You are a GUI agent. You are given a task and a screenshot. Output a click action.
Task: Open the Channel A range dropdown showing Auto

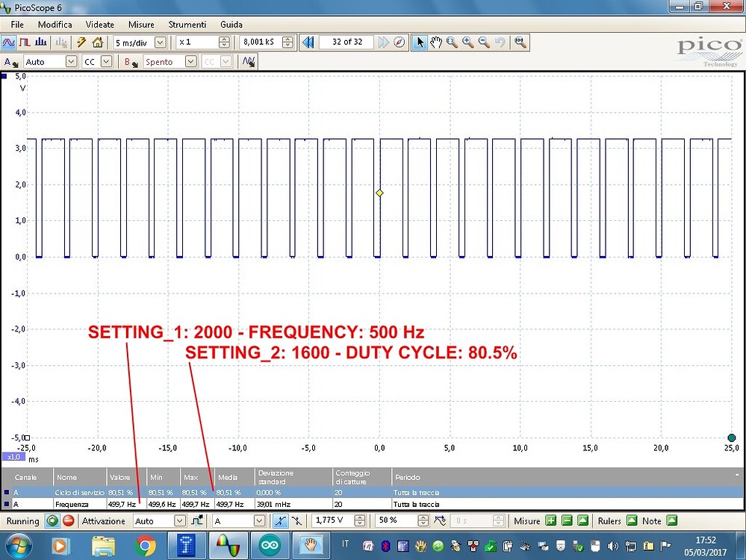tap(71, 61)
